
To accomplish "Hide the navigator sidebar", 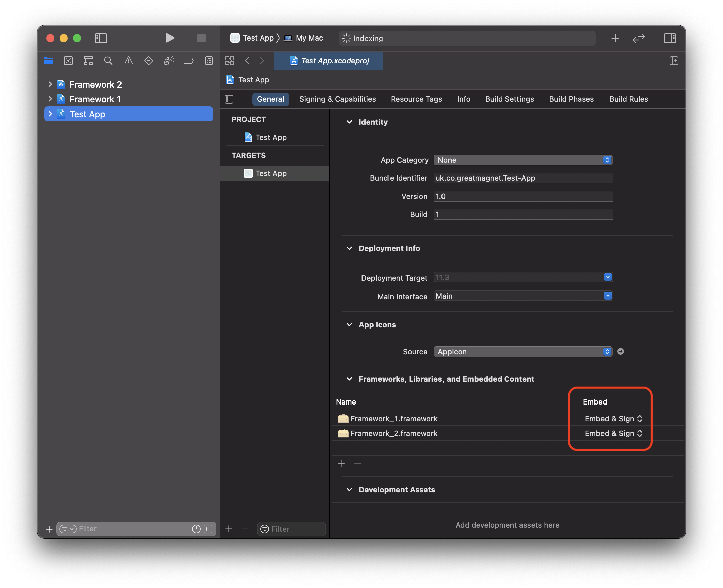I will pyautogui.click(x=101, y=38).
